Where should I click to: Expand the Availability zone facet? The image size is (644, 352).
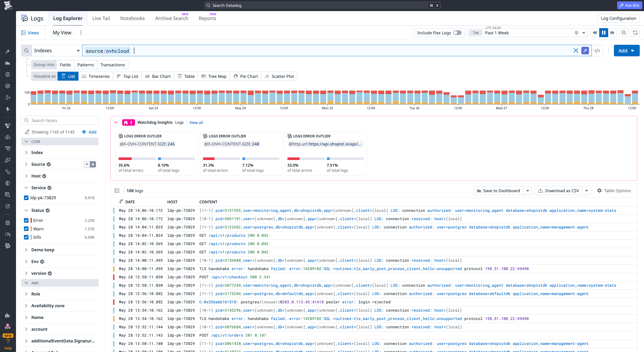[x=26, y=306]
